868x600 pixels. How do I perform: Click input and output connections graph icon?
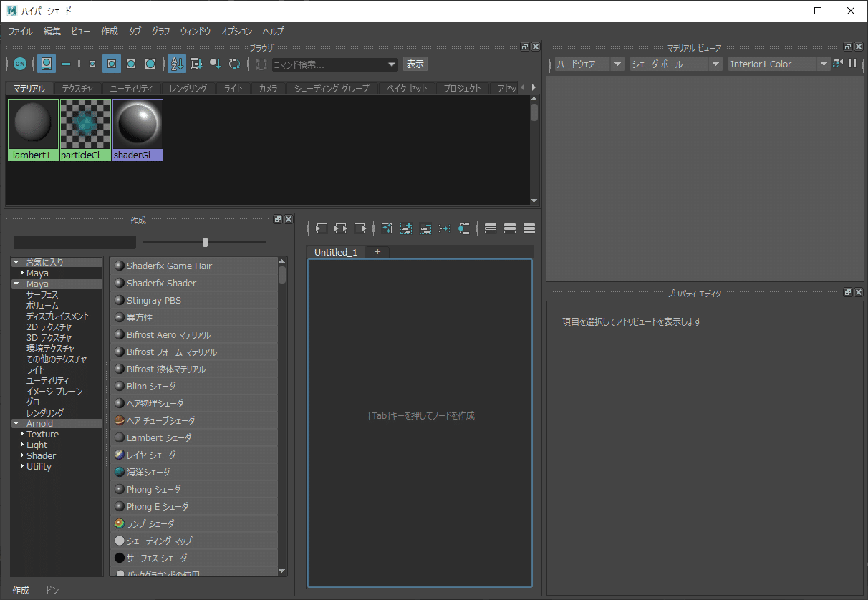(x=341, y=228)
